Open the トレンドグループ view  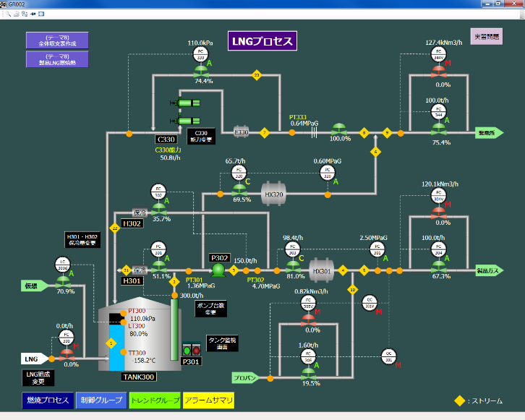[155, 400]
